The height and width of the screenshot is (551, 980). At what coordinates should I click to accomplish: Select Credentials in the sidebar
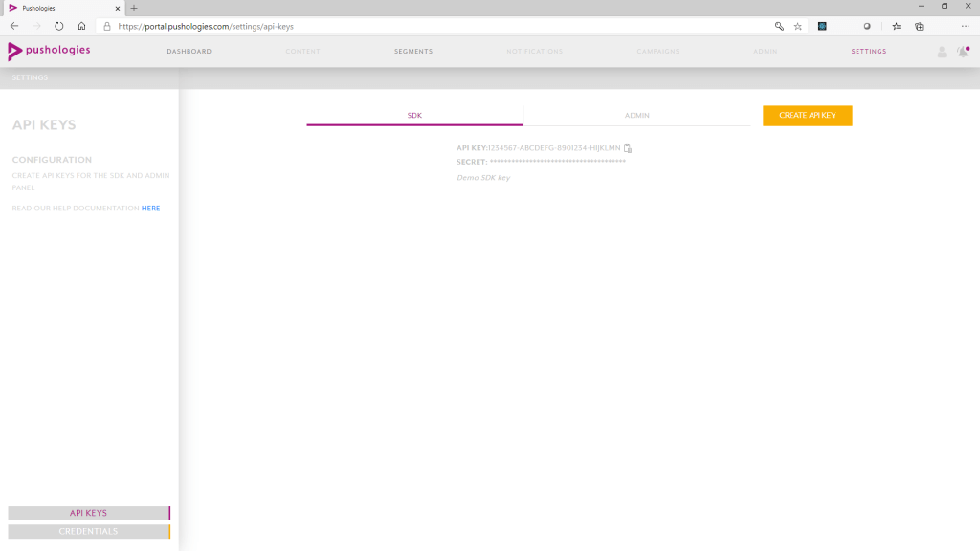pos(89,532)
